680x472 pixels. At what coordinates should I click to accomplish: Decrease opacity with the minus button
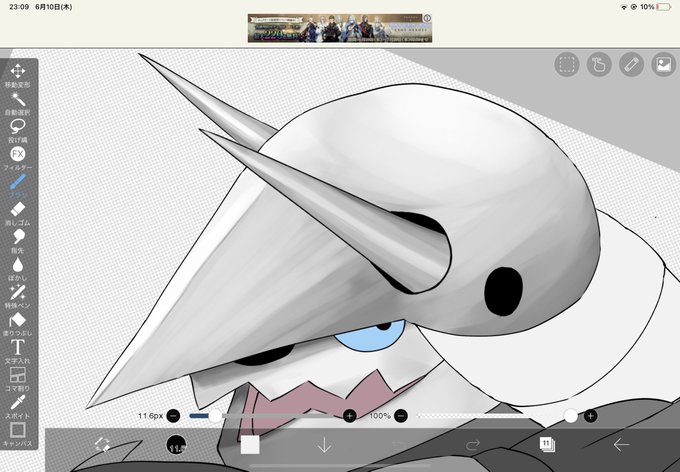(401, 416)
